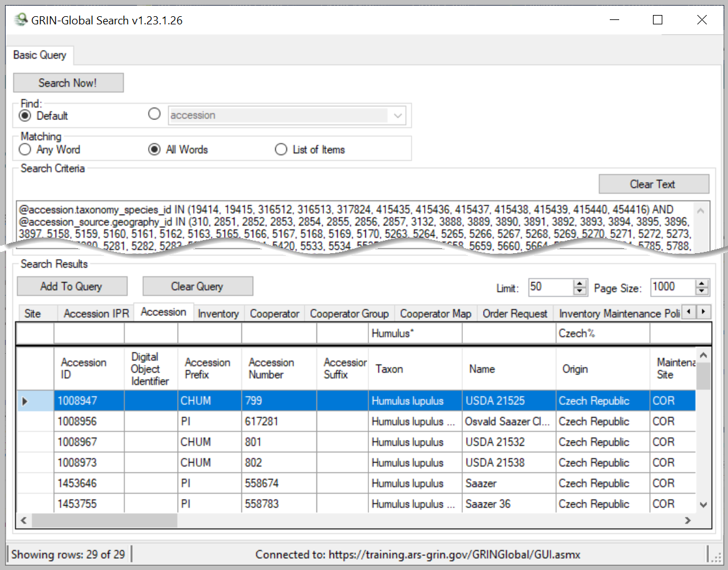728x570 pixels.
Task: Open the Inventory Maintenance Policy tab
Action: click(x=619, y=314)
